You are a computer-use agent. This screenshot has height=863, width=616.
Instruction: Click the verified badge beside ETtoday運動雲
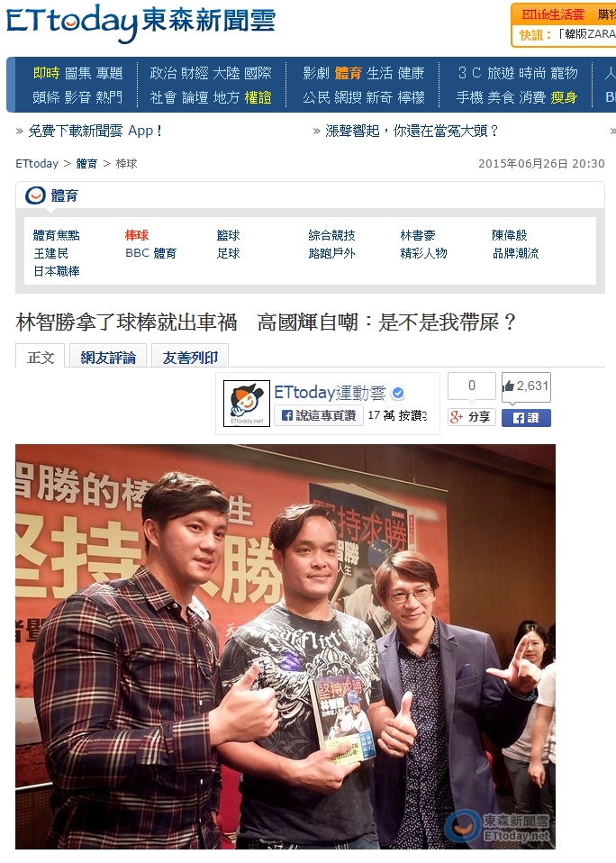pyautogui.click(x=398, y=393)
